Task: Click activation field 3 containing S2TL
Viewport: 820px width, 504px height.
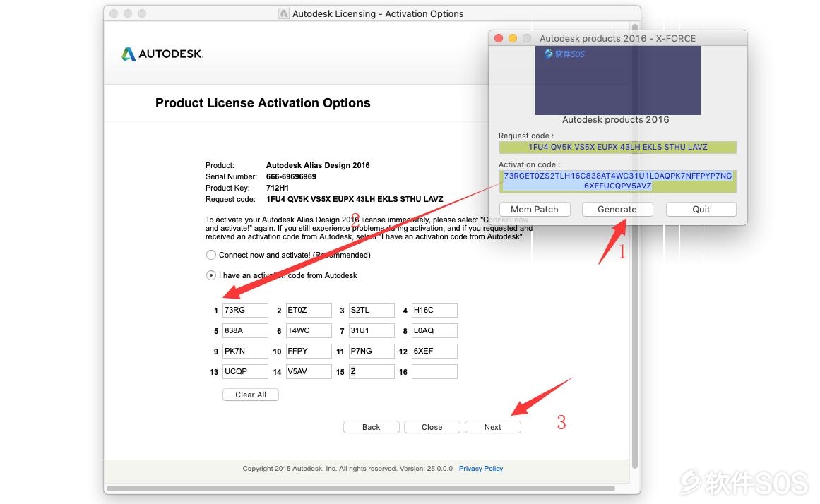Action: [x=372, y=310]
